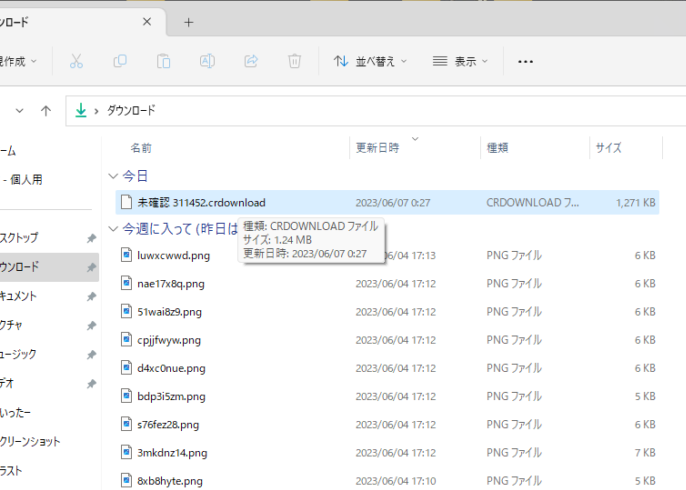Click the Rename icon in toolbar

[207, 61]
